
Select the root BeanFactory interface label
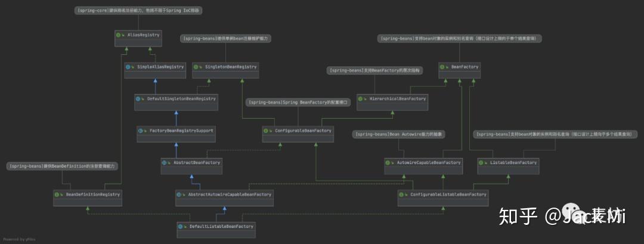465,67
